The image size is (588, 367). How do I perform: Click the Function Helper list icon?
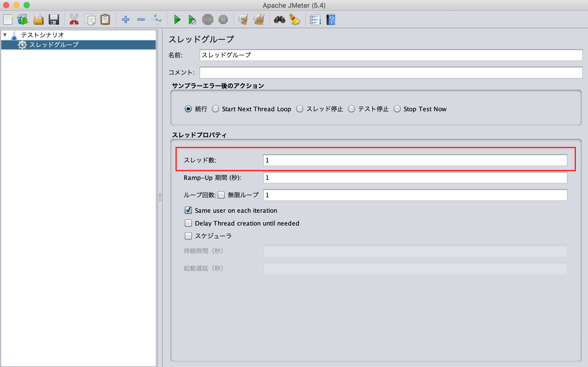(315, 19)
